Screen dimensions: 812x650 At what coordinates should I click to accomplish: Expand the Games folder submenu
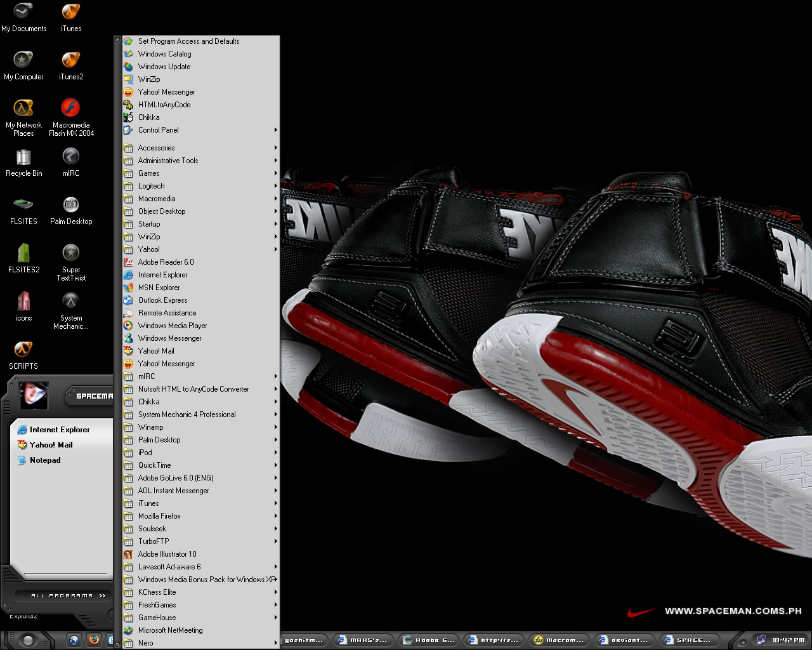200,173
